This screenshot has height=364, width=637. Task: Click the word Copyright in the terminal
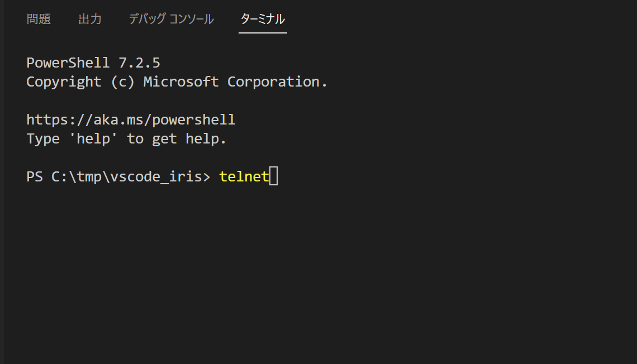[64, 82]
